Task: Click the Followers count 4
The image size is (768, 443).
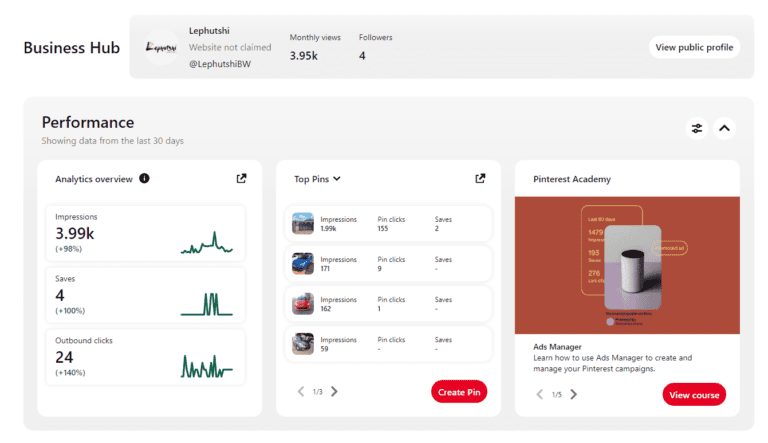Action: coord(362,56)
